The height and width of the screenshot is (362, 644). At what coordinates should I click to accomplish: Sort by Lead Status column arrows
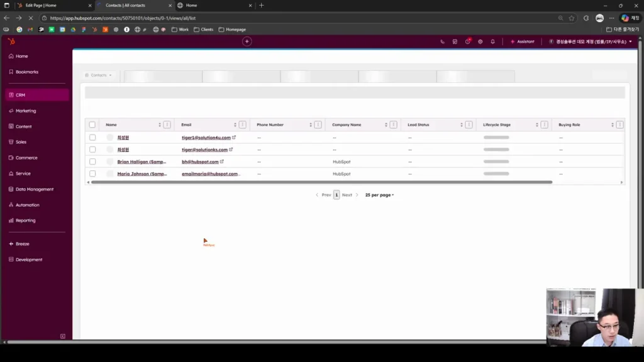pyautogui.click(x=461, y=125)
